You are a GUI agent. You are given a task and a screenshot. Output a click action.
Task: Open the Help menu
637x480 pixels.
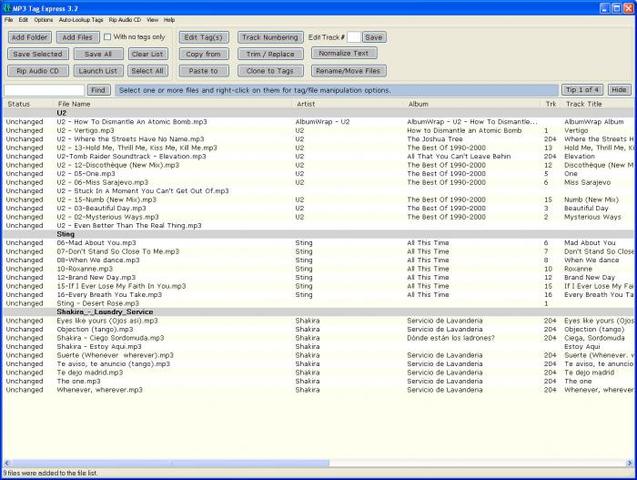click(x=169, y=20)
